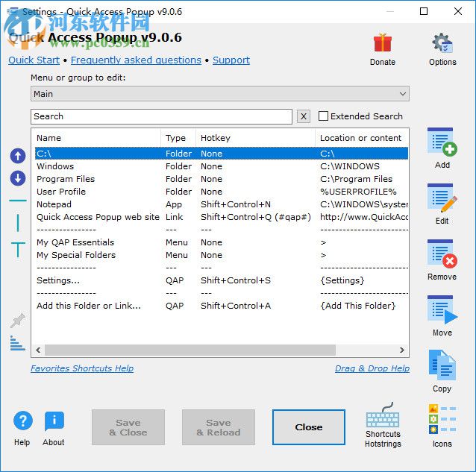The image size is (476, 472).
Task: Open the Options gear icon
Action: click(442, 43)
